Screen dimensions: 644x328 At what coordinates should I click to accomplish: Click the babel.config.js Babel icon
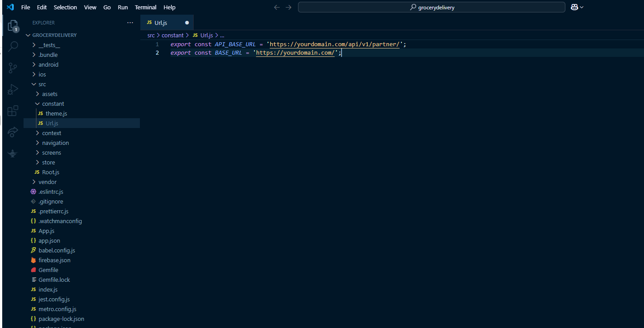[33, 250]
